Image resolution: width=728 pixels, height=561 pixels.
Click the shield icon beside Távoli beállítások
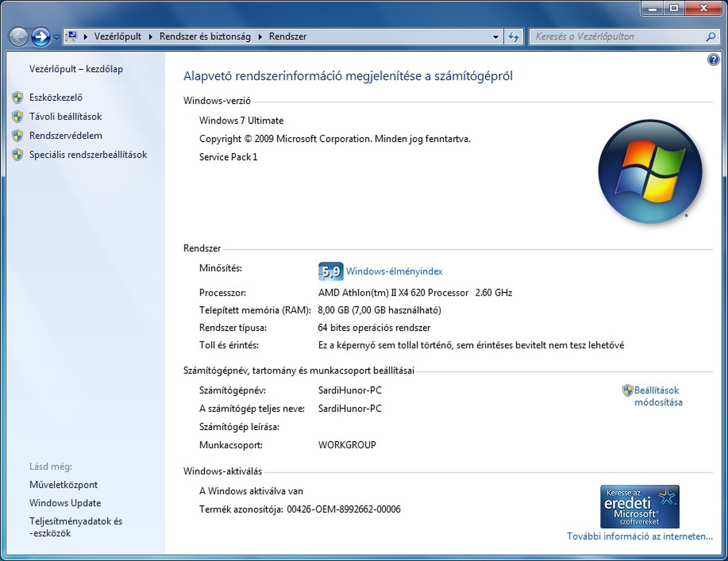(x=18, y=117)
